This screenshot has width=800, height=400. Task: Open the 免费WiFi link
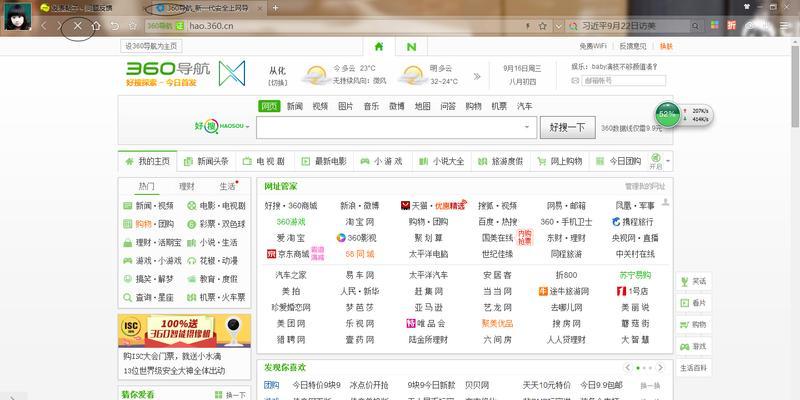(x=592, y=46)
